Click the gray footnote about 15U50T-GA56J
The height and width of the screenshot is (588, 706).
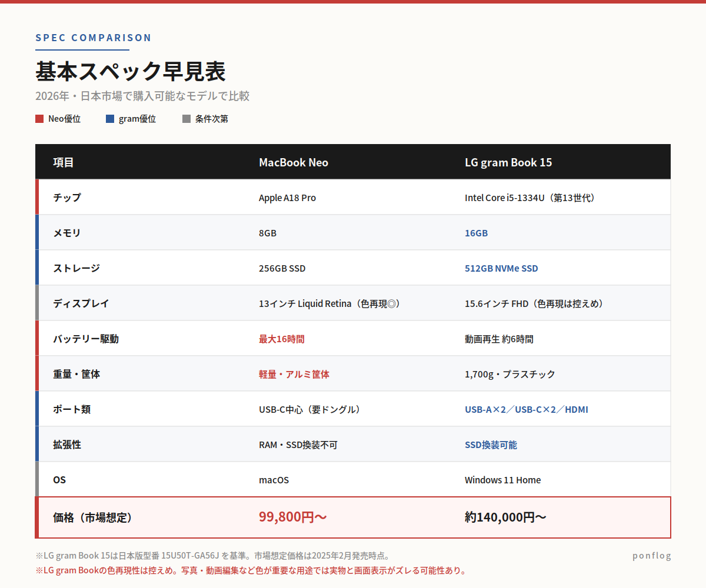click(212, 556)
